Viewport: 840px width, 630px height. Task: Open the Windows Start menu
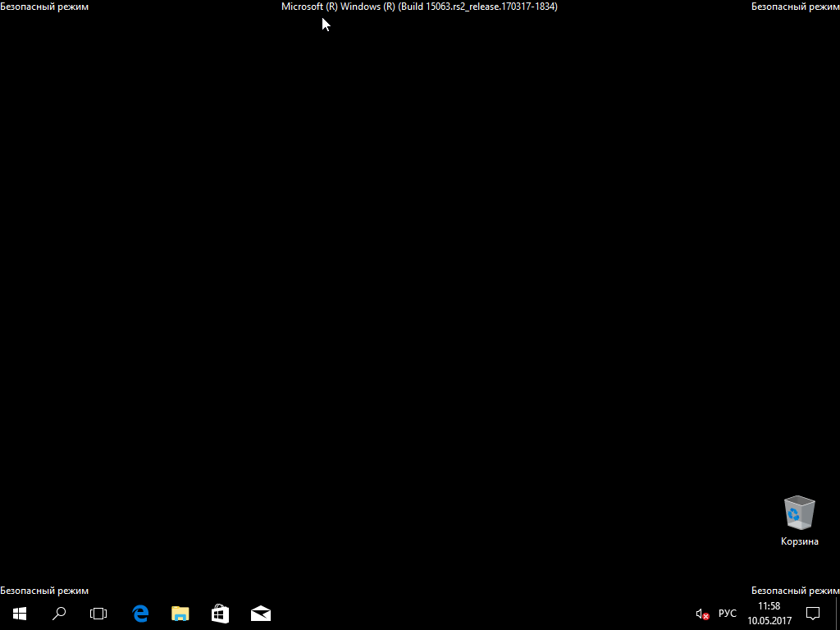tap(20, 613)
